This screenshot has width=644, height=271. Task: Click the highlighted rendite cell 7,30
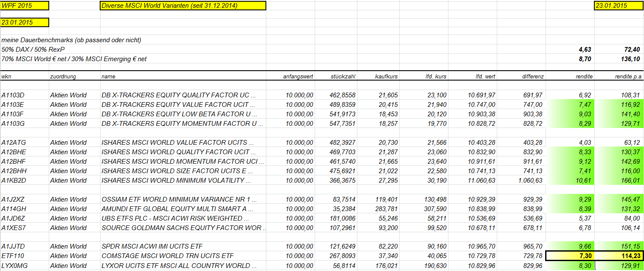pos(570,256)
